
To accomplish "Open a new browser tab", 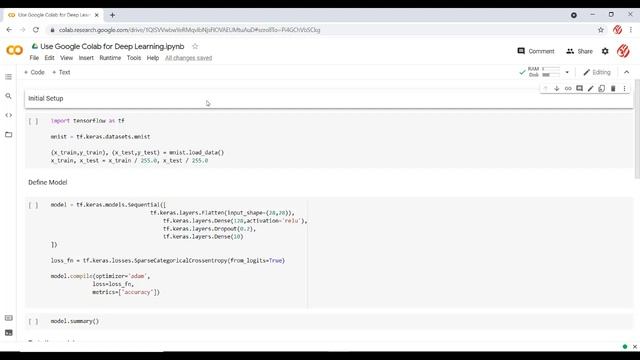I will (x=112, y=15).
